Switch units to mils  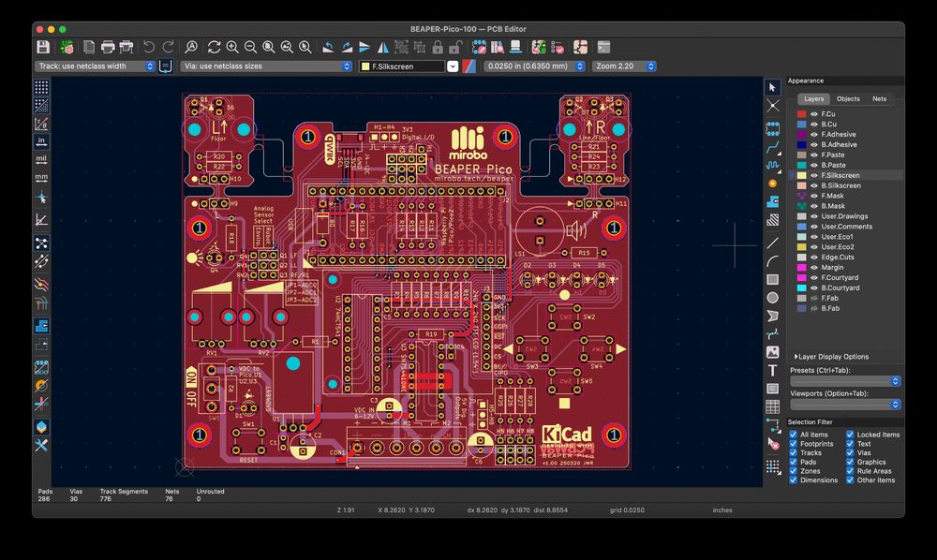tap(41, 159)
